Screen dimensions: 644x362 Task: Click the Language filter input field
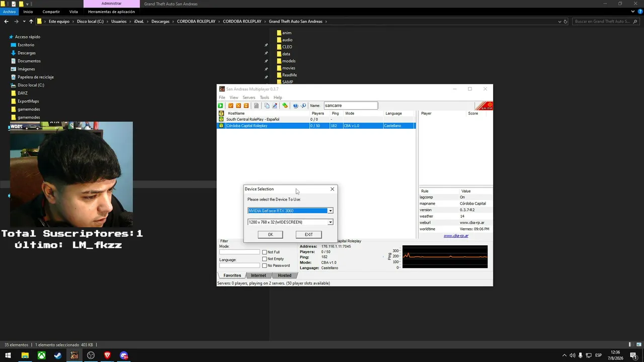pyautogui.click(x=239, y=265)
